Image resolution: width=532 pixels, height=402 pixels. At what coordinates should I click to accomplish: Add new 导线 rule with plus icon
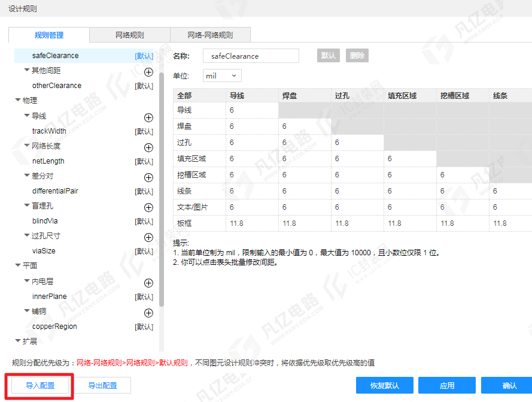[148, 117]
